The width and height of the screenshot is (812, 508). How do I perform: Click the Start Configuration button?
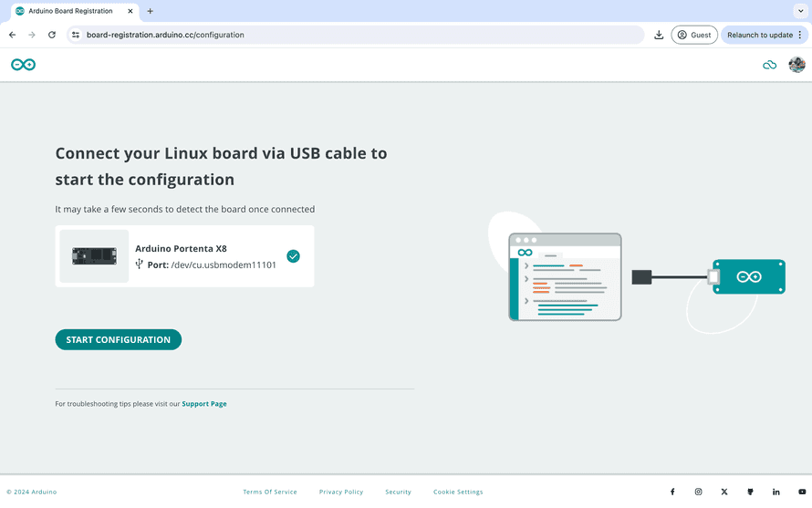[119, 339]
